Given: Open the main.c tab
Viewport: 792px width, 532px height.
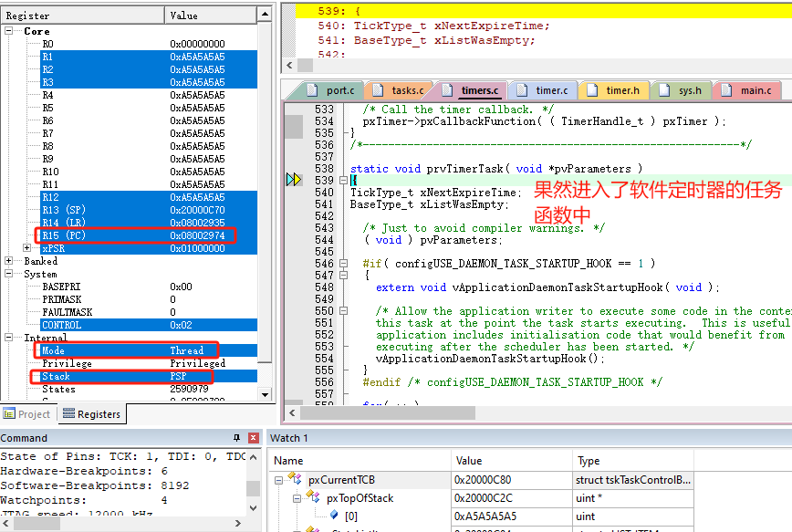Looking at the screenshot, I should pyautogui.click(x=748, y=90).
